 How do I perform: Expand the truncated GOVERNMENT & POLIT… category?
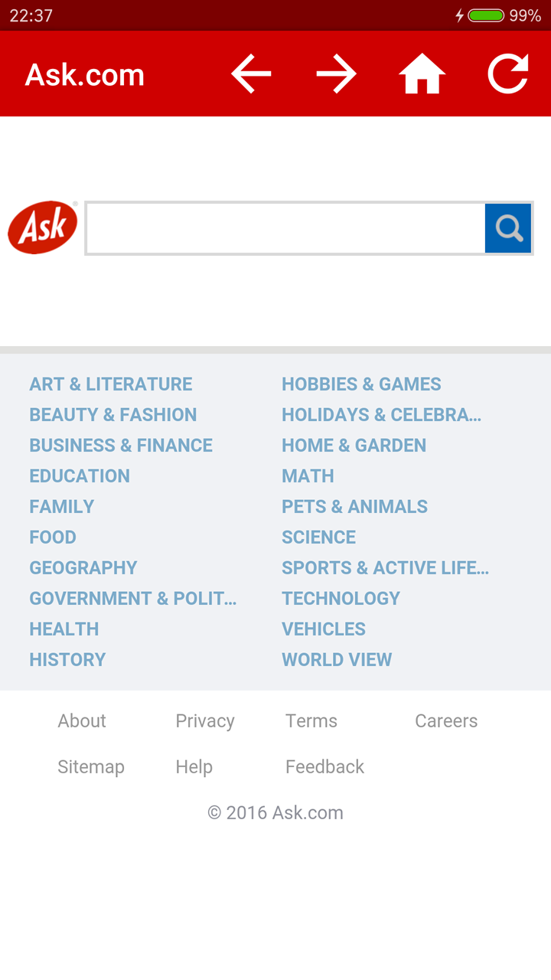click(x=132, y=598)
